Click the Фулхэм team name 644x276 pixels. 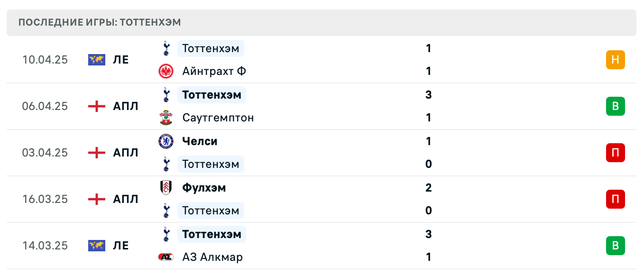203,187
